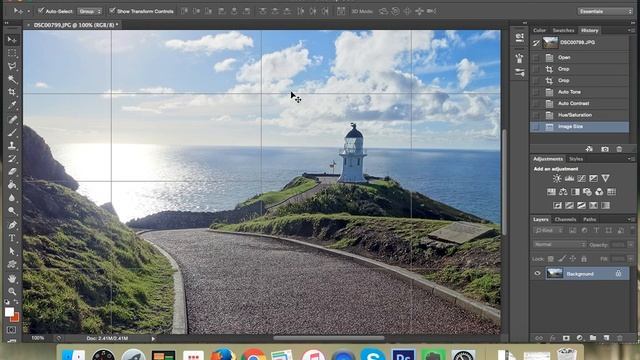
Task: Switch to the Color tab
Action: 539,30
